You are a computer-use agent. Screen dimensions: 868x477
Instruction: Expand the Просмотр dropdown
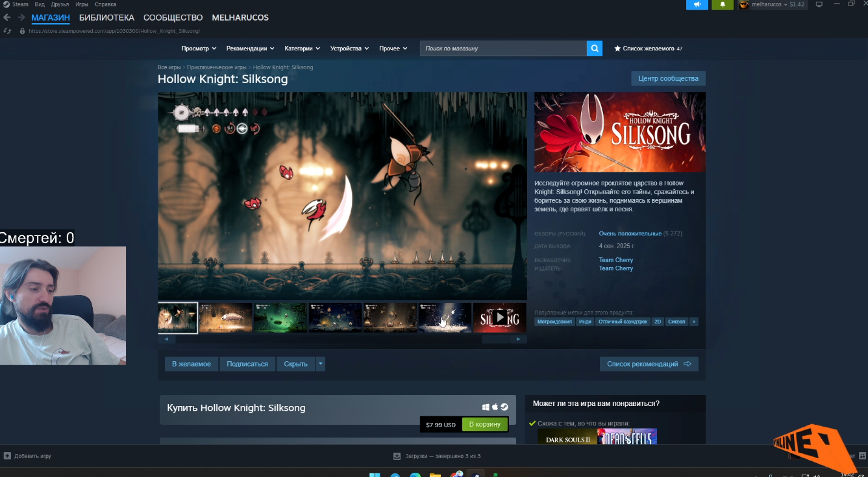199,49
